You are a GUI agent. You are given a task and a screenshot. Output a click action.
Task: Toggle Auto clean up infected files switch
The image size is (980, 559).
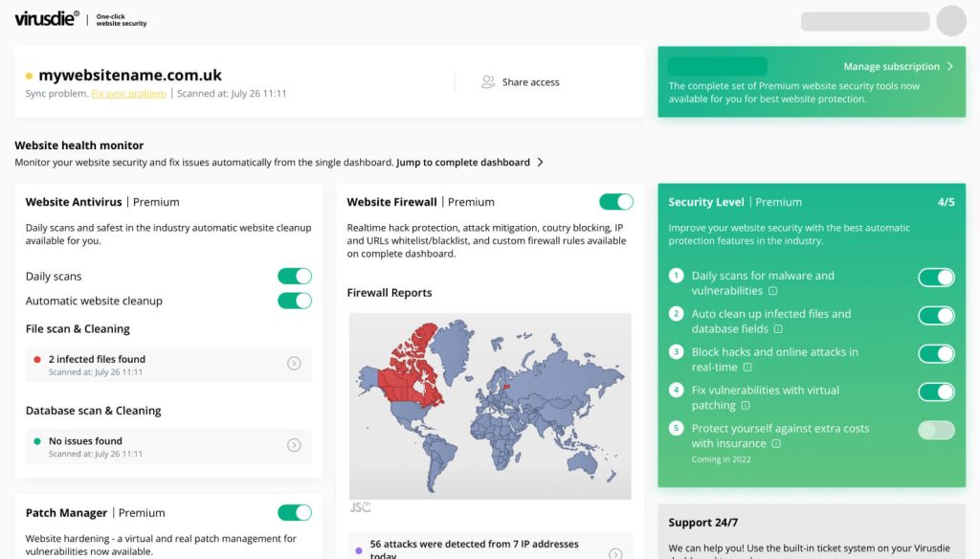point(936,315)
